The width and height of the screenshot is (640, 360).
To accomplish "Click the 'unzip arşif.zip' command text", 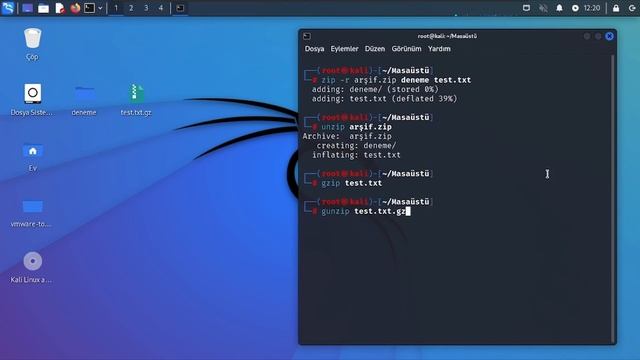I will 356,127.
